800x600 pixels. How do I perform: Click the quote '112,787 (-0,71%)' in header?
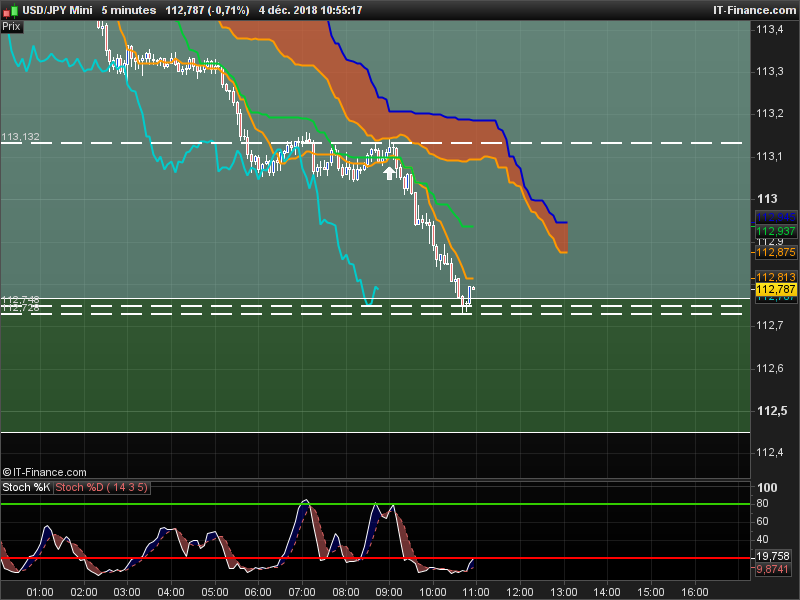tap(207, 10)
